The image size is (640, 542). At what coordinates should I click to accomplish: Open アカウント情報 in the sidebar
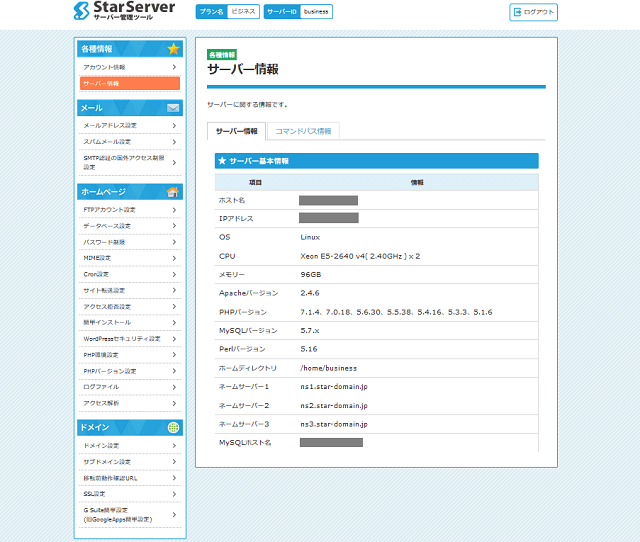130,67
